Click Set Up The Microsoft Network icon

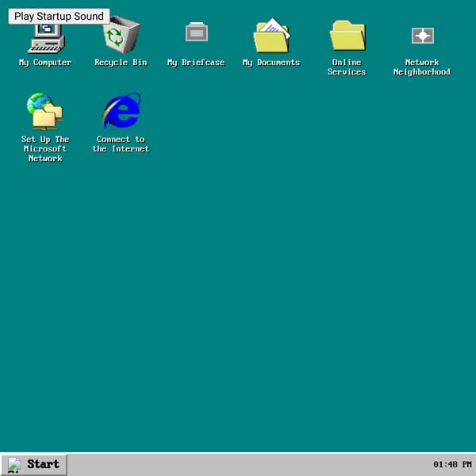click(45, 111)
